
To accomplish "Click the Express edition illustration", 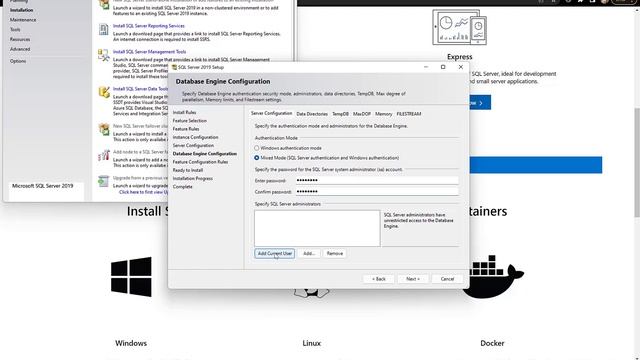I will 460,27.
